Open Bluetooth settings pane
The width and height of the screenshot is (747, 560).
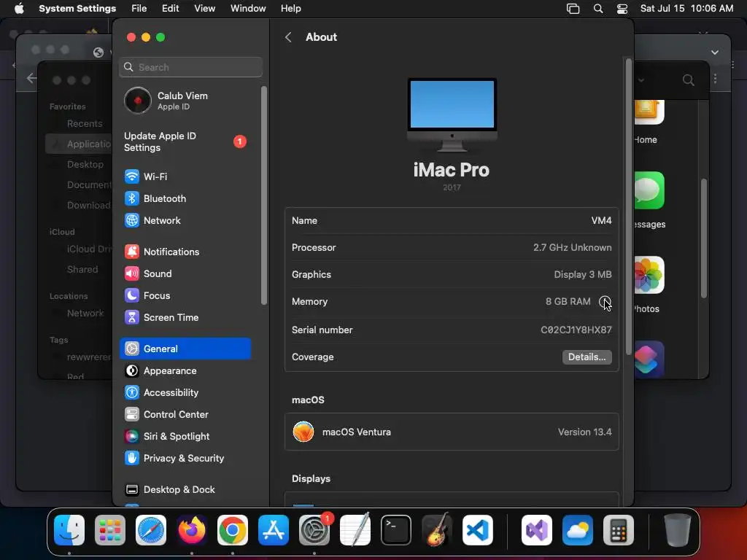185,198
